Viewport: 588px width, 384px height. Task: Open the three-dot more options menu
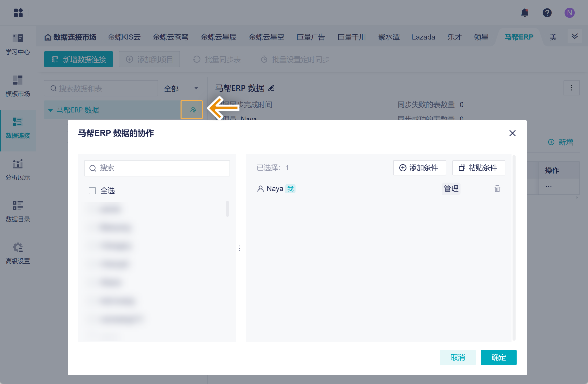(571, 88)
